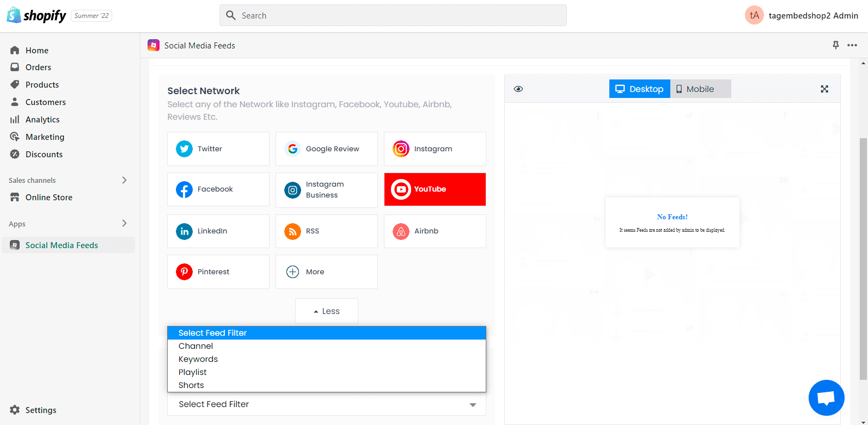
Task: Switch preview to Desktop view
Action: pyautogui.click(x=639, y=89)
